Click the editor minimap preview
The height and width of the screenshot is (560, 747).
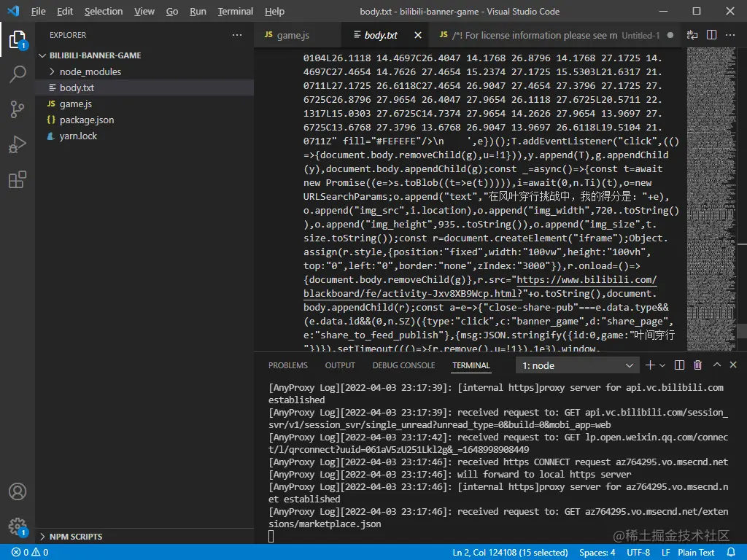click(x=712, y=199)
